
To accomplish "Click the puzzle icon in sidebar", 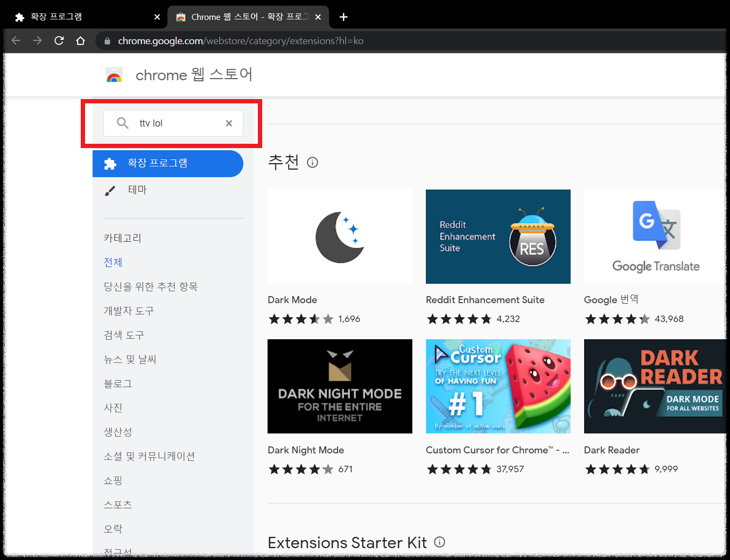I will (110, 164).
